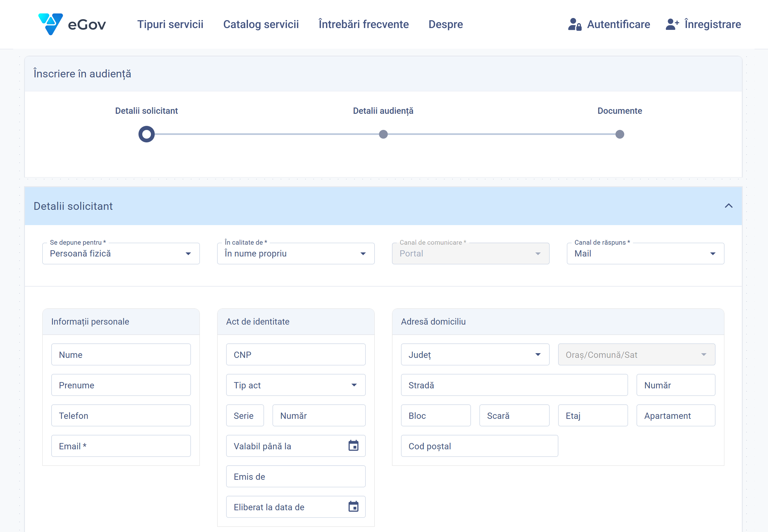Image resolution: width=768 pixels, height=532 pixels.
Task: Expand the Canal de răspuns dropdown
Action: click(x=645, y=254)
